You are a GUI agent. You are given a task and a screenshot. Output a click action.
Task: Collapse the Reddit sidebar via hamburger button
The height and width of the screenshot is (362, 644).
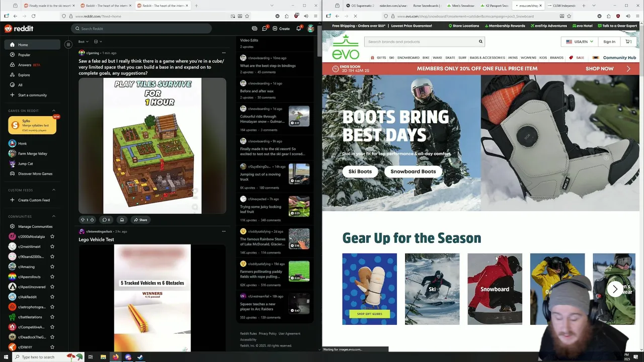tap(68, 45)
